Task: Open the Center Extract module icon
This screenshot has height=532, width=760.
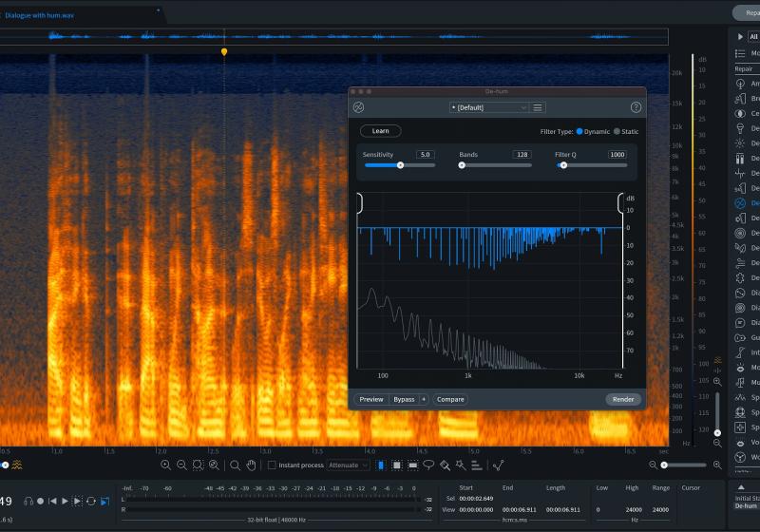Action: [x=740, y=114]
